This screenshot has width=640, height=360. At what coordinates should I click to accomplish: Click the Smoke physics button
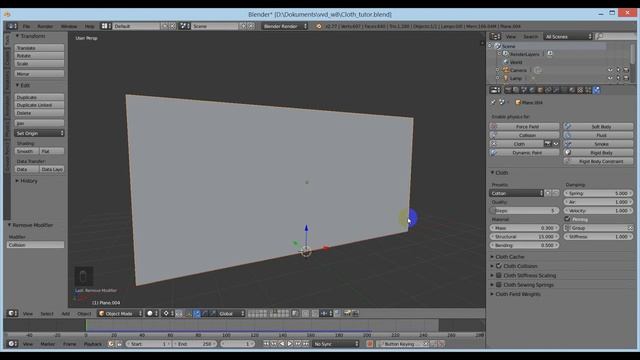coord(598,144)
